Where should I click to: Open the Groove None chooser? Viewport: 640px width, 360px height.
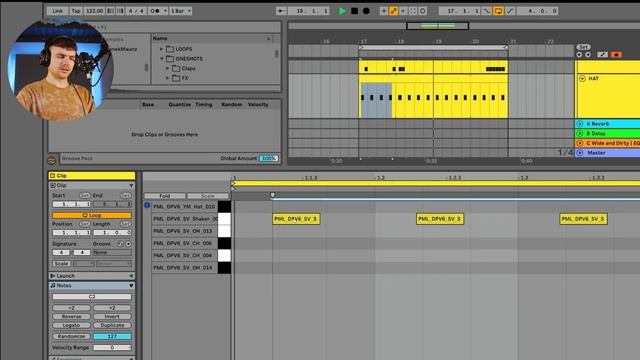(x=112, y=253)
